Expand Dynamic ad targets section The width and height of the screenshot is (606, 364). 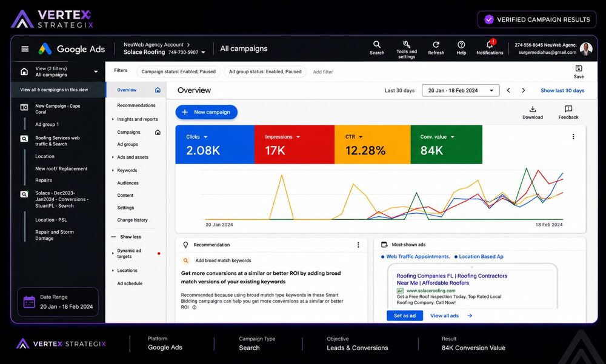tap(113, 254)
